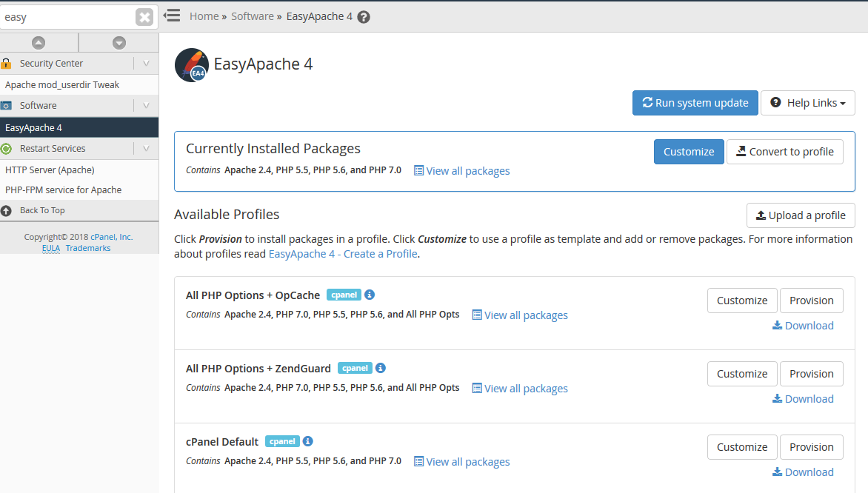The width and height of the screenshot is (868, 493).
Task: Click the 'Available Profiles' heading
Action: click(227, 214)
